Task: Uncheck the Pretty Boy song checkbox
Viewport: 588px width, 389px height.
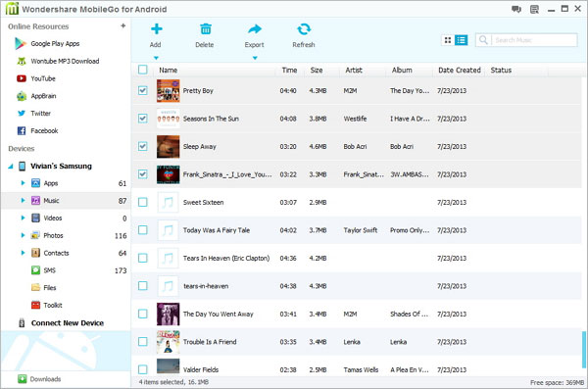Action: pyautogui.click(x=142, y=90)
